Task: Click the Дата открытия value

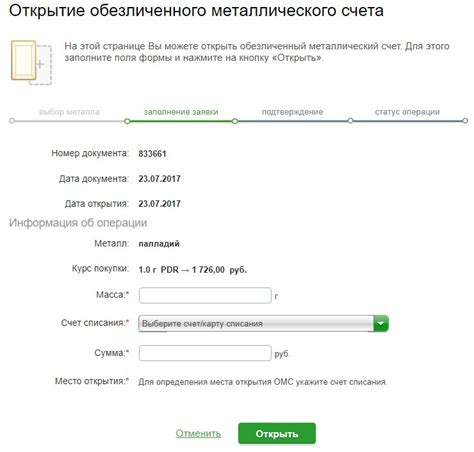Action: [x=159, y=204]
